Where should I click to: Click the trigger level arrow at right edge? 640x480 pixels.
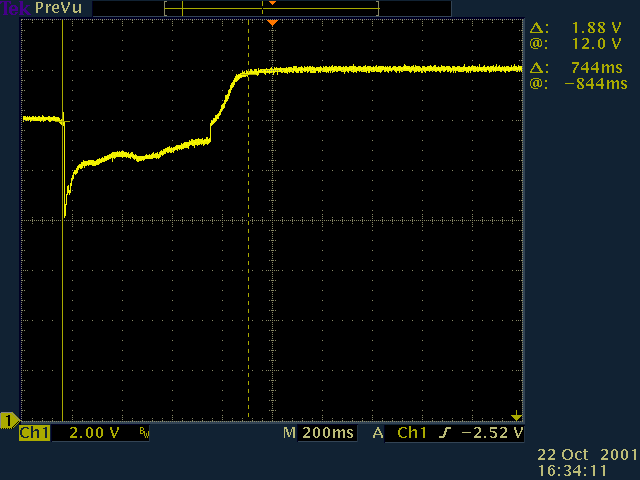pos(516,415)
